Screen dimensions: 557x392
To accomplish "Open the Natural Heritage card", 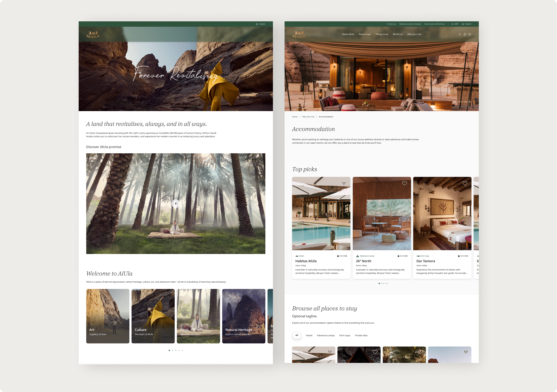I will coord(244,316).
